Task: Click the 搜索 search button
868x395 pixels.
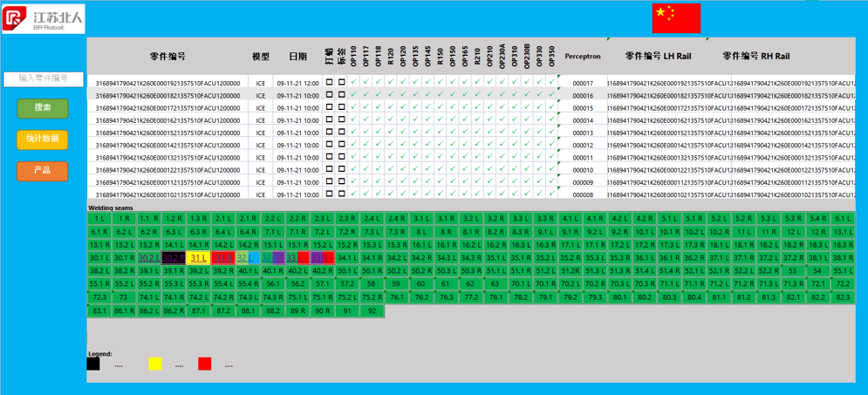Action: (x=43, y=108)
